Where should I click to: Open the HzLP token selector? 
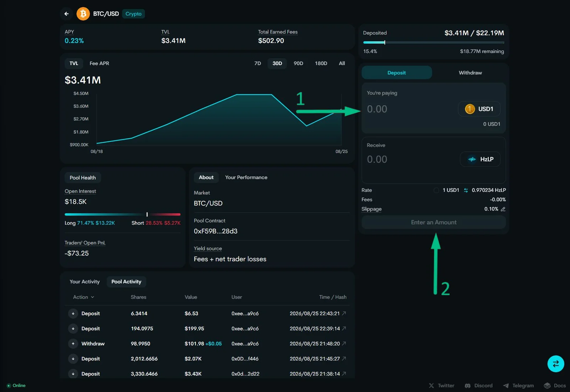[x=480, y=159]
